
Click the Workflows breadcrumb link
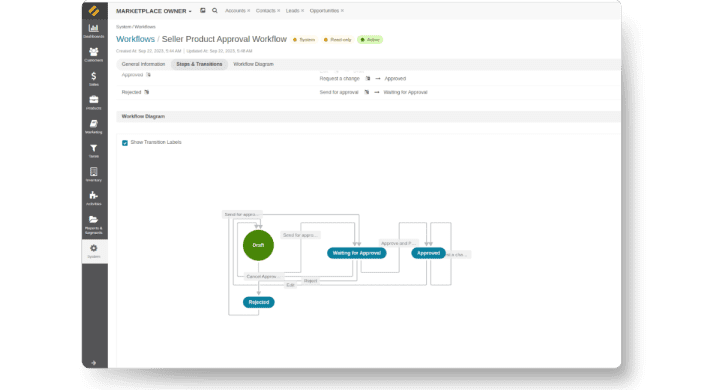pyautogui.click(x=135, y=39)
